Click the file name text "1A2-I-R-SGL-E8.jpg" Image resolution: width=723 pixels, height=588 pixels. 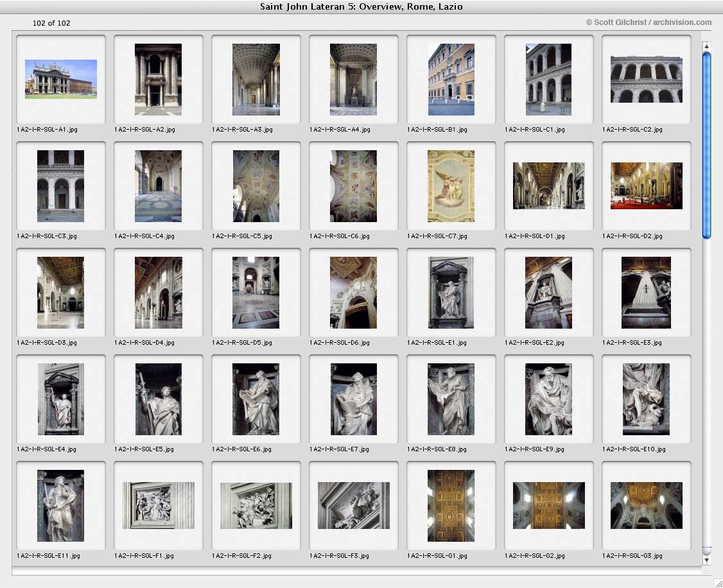coord(437,449)
